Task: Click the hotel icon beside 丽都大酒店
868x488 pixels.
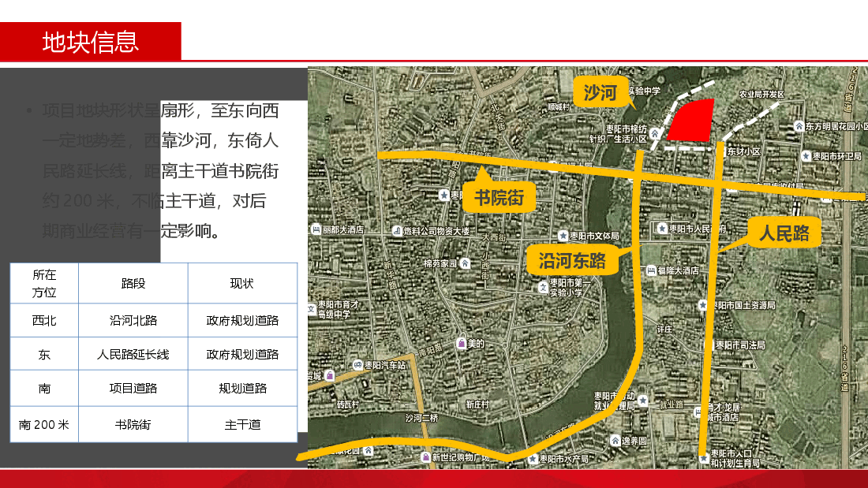Action: 316,229
